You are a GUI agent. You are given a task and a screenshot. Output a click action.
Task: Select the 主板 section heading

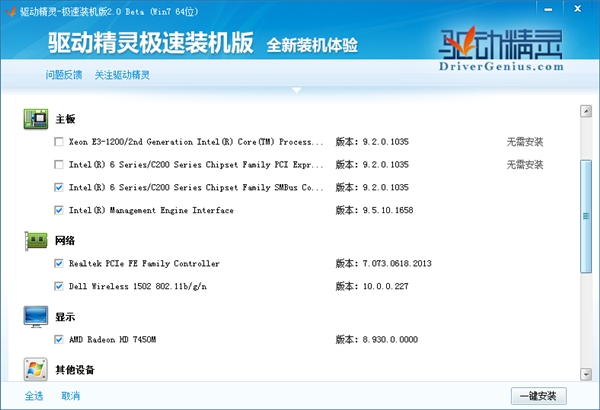tap(65, 119)
